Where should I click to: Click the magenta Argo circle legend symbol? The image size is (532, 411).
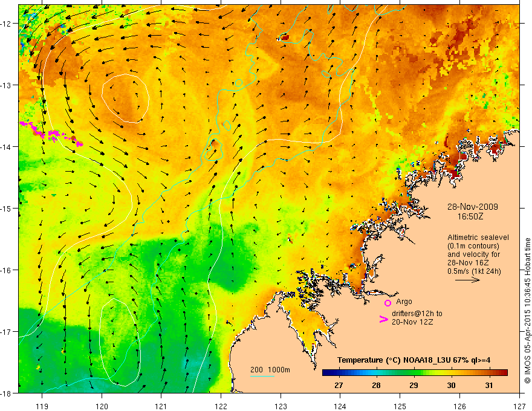tap(388, 303)
